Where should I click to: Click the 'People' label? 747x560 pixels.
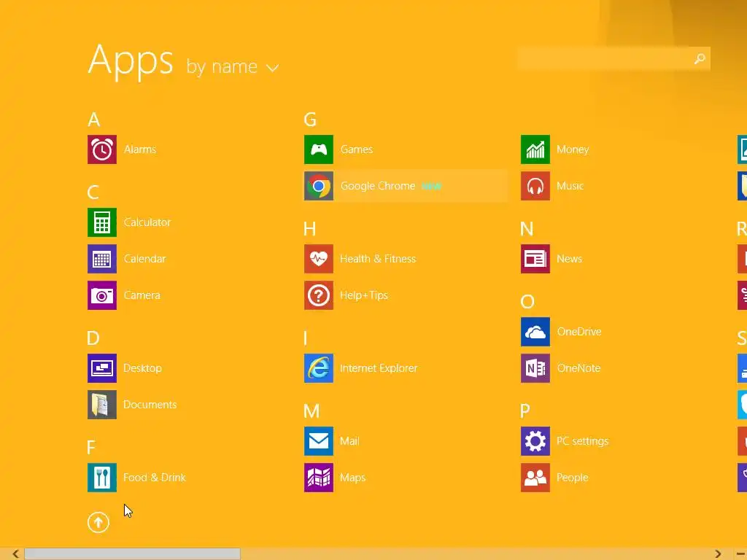point(573,478)
